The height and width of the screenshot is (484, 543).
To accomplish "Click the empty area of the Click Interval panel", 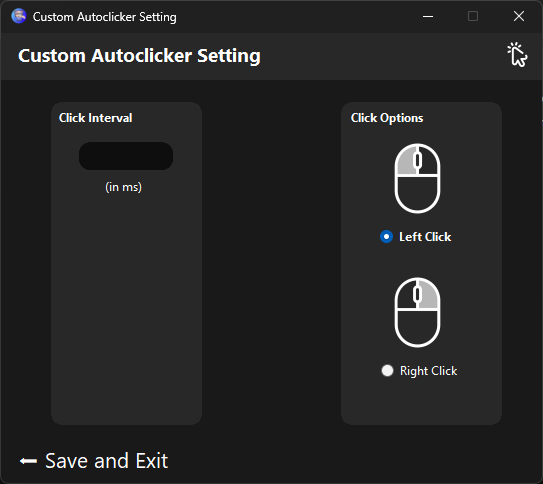I will click(x=126, y=305).
